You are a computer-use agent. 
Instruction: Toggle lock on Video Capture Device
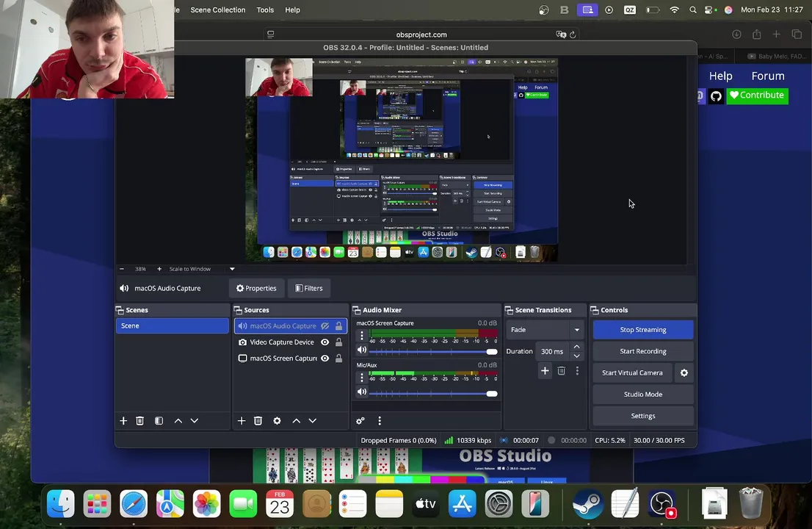(338, 342)
